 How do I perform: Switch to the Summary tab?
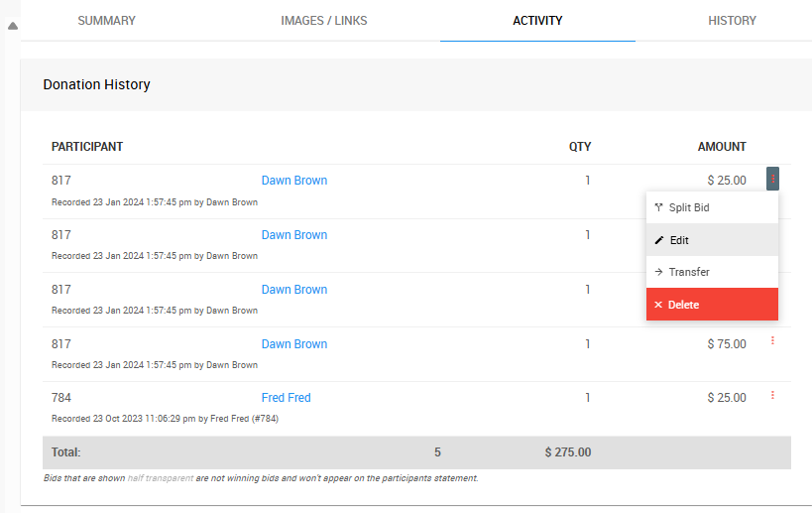point(106,21)
